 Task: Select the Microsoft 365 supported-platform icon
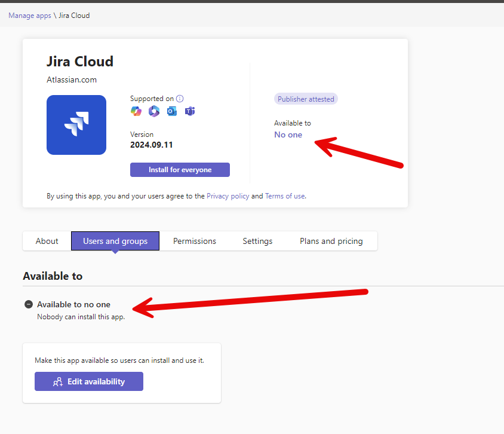click(x=154, y=111)
